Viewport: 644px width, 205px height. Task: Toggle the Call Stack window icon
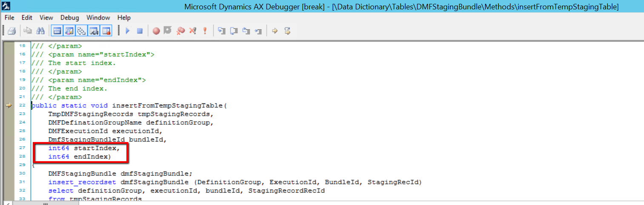coord(81,31)
